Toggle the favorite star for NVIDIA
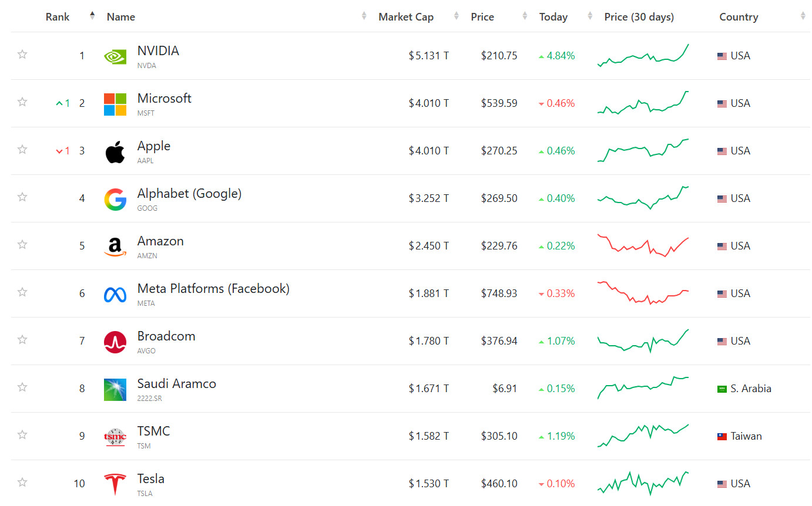812x506 pixels. point(22,55)
